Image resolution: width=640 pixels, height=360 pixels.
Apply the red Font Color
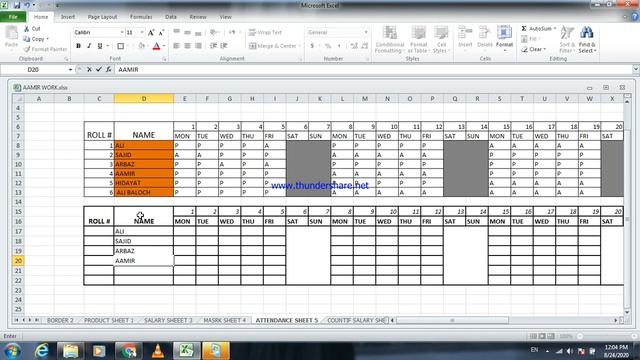156,46
